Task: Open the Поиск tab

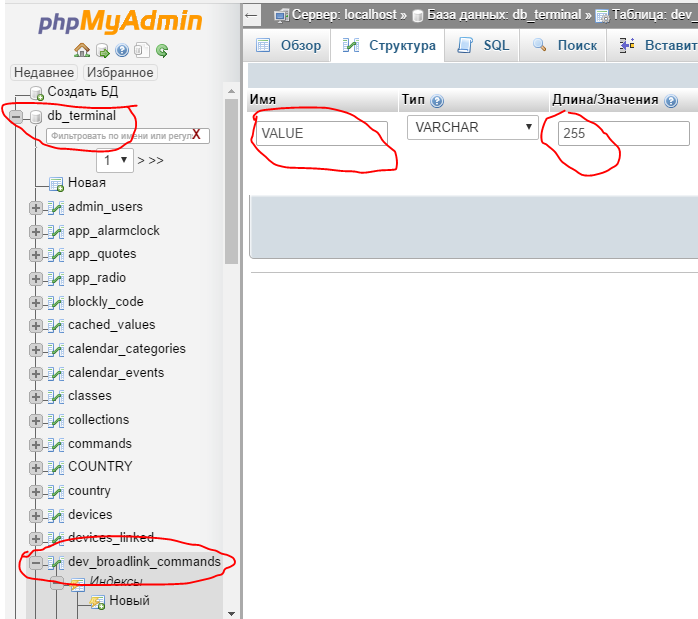Action: tap(564, 45)
